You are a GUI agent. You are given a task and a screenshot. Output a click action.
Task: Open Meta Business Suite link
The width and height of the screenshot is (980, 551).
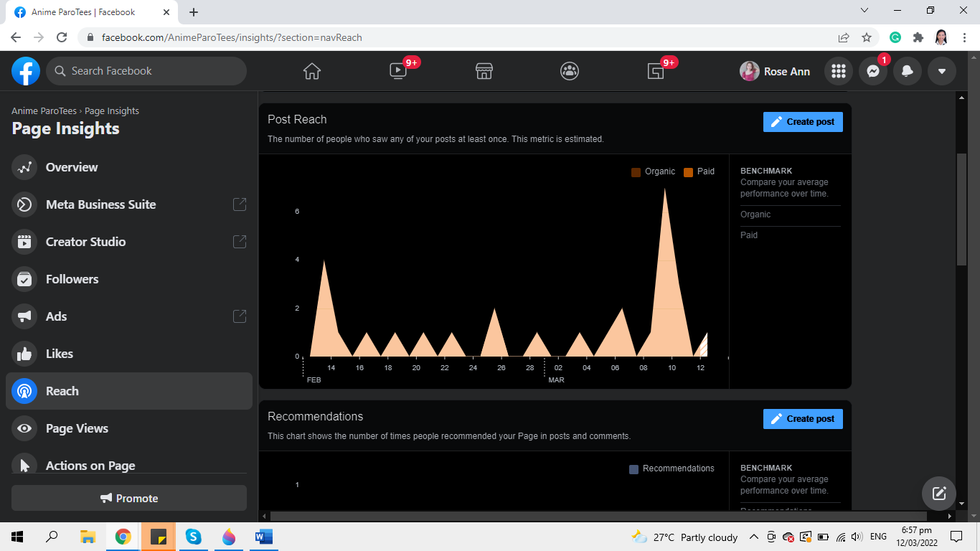129,204
